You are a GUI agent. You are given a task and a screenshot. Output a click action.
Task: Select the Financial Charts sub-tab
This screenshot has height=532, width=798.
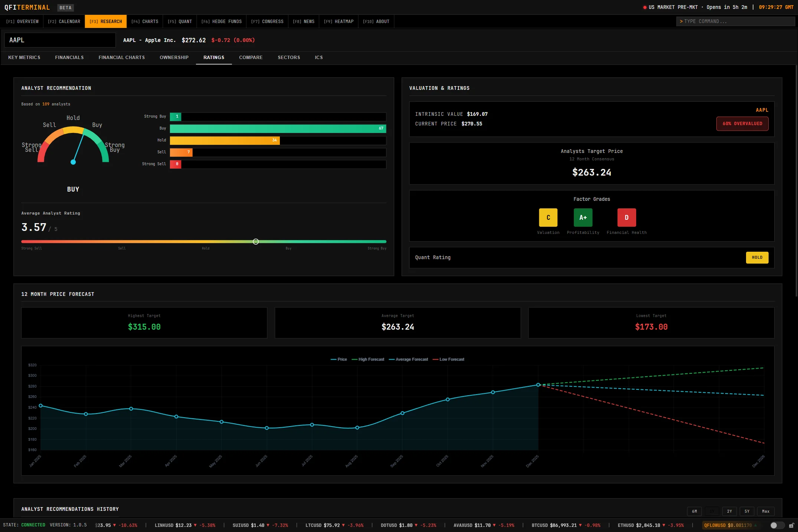coord(122,58)
